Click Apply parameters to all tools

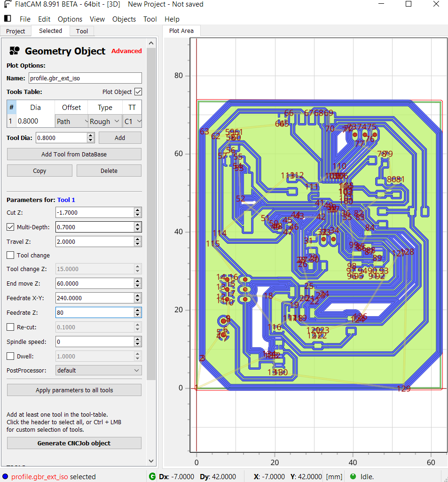tap(74, 390)
